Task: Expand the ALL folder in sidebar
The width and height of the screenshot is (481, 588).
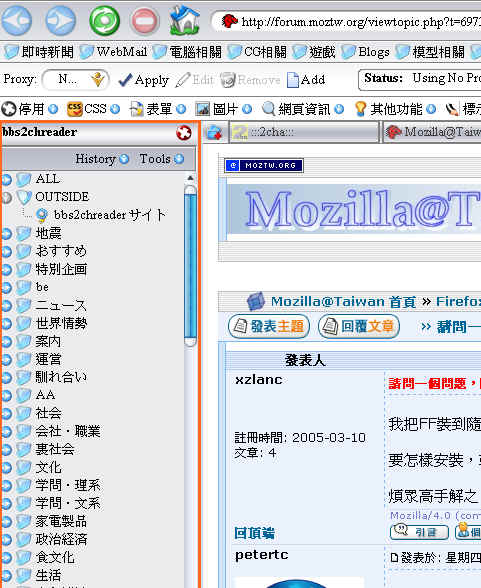Action: tap(6, 179)
